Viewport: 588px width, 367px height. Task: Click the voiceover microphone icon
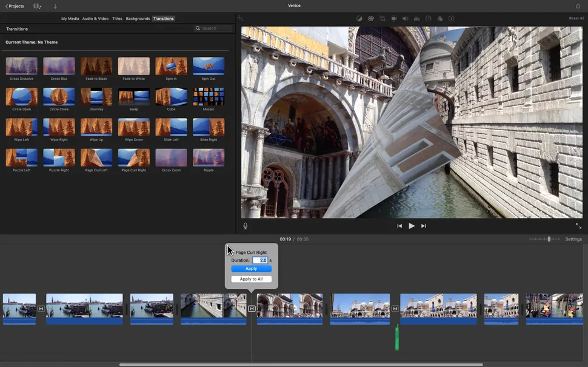tap(246, 226)
